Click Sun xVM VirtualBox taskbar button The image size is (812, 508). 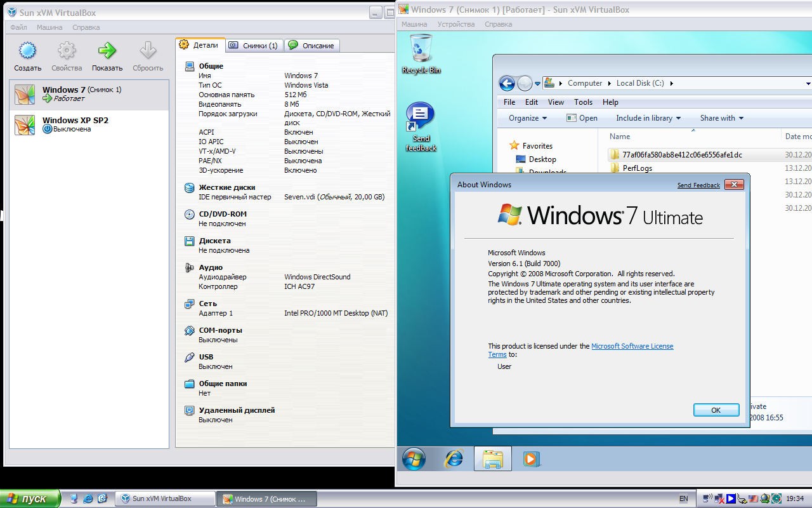tap(165, 499)
